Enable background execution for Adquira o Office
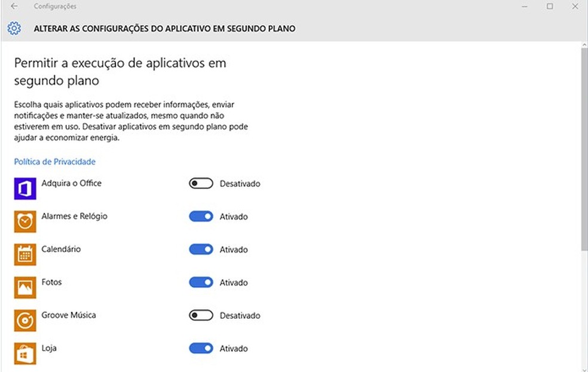This screenshot has height=372, width=588. coord(201,183)
